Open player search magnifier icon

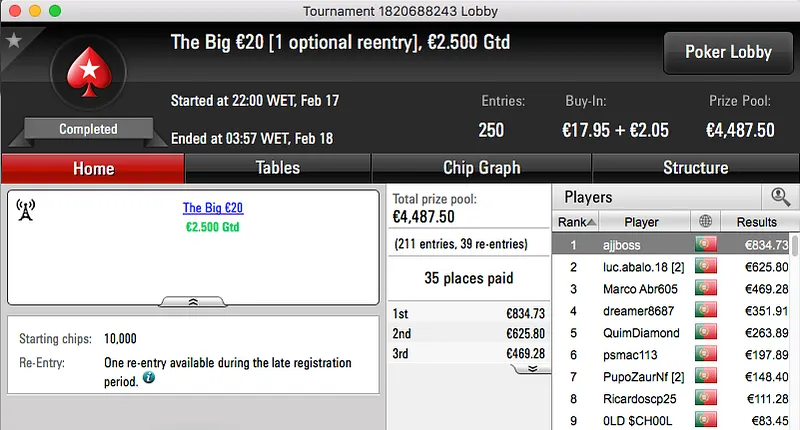(779, 197)
